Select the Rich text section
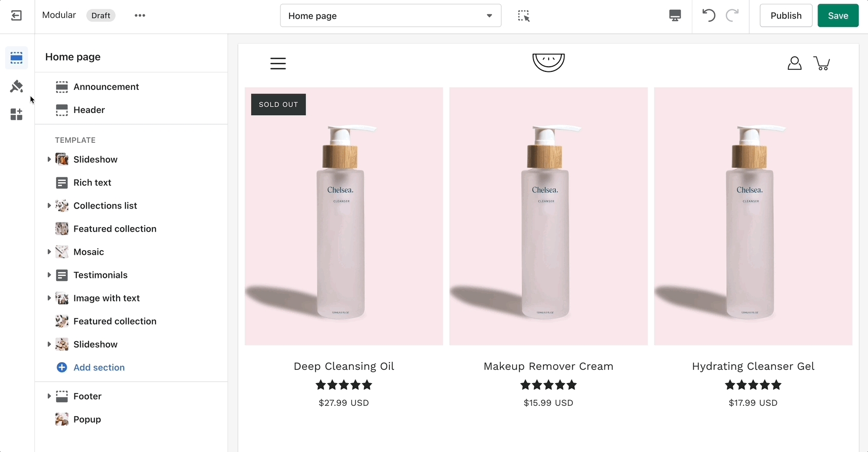 (x=92, y=182)
